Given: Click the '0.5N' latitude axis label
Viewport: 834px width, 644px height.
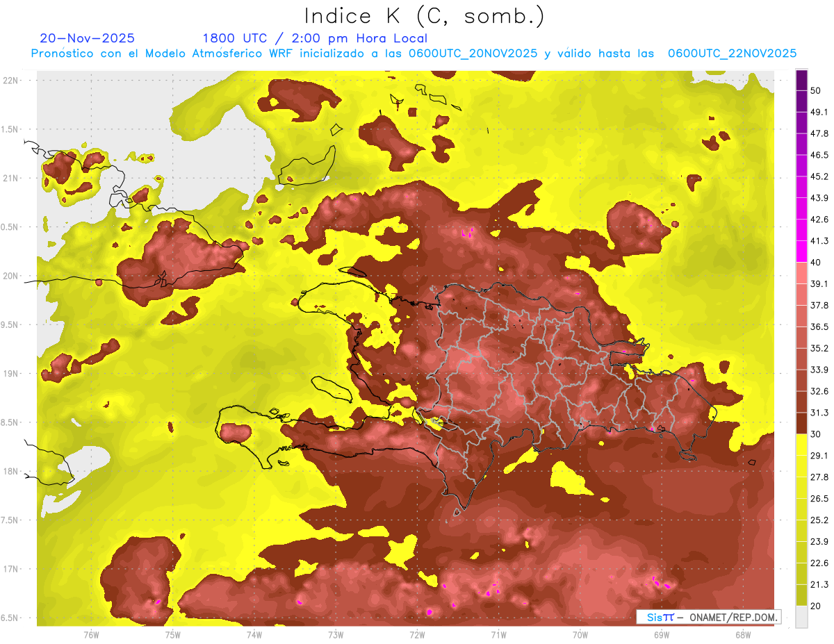Looking at the screenshot, I should [x=10, y=227].
